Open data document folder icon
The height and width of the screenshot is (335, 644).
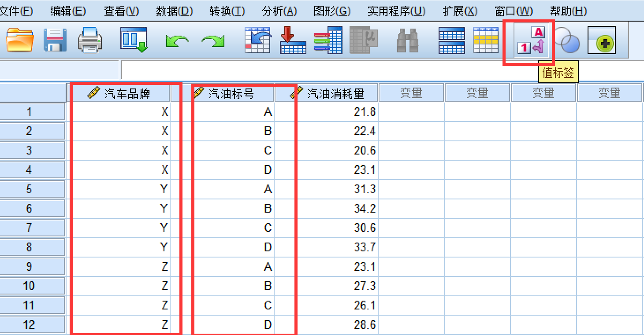[x=20, y=40]
